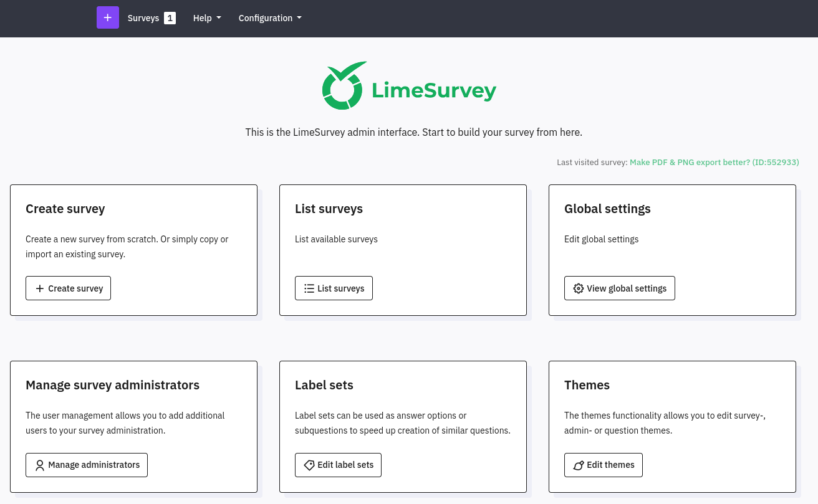Viewport: 818px width, 504px height.
Task: Click the purple plus create button
Action: 108,17
